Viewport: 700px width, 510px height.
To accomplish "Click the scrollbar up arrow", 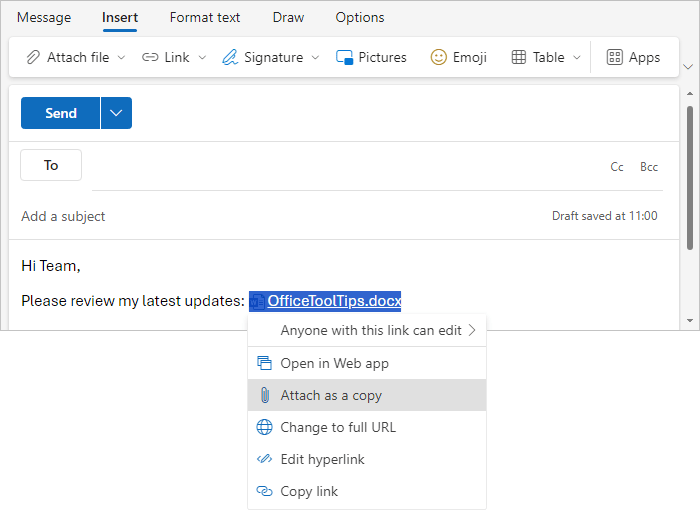I will tap(690, 93).
